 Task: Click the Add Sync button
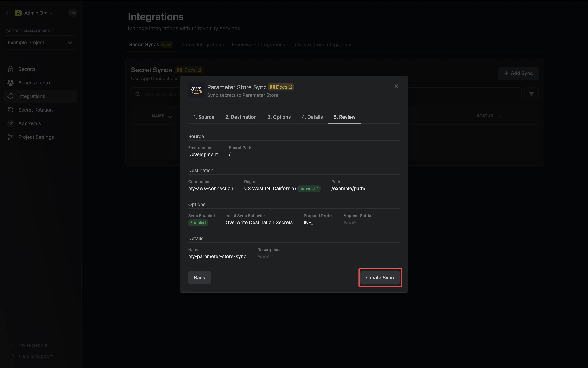click(x=518, y=73)
